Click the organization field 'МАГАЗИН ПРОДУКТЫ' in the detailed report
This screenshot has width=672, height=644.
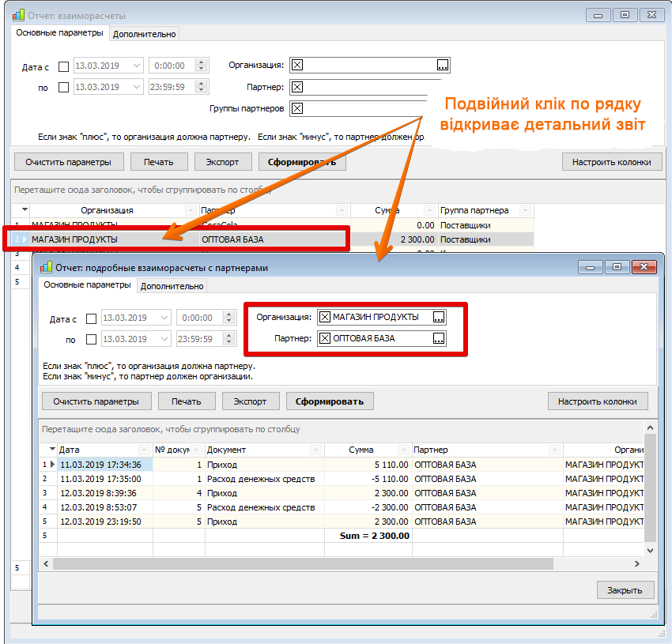pyautogui.click(x=381, y=317)
